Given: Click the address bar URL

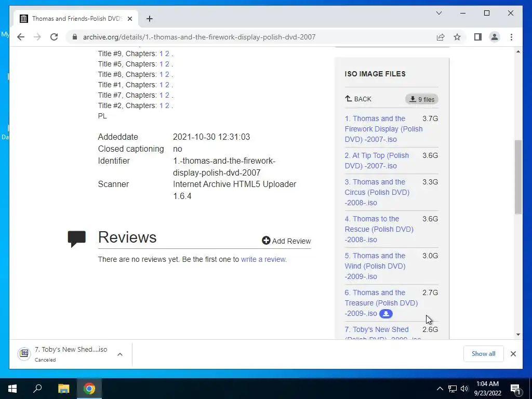Looking at the screenshot, I should point(199,37).
